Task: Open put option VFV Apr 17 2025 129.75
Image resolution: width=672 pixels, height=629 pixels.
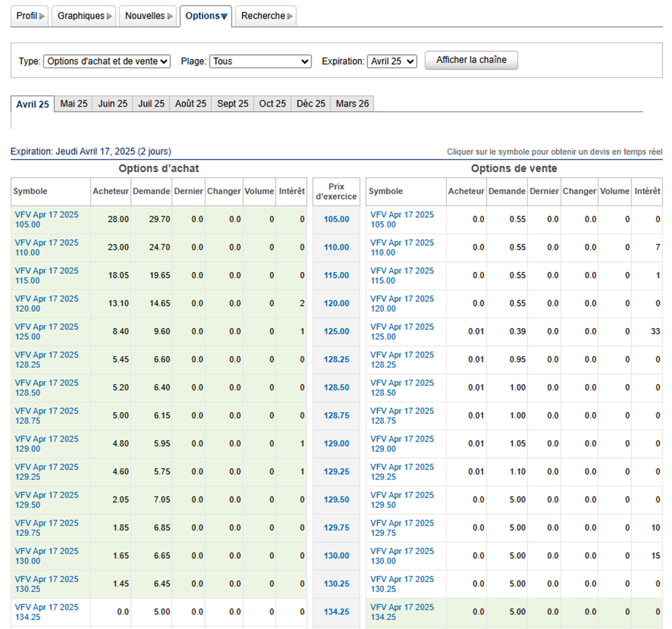Action: coord(402,528)
